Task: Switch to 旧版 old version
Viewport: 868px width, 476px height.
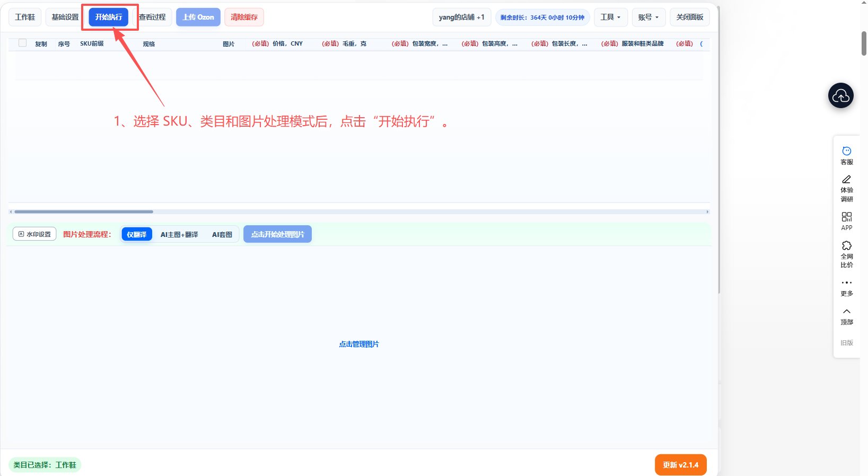Action: tap(847, 343)
